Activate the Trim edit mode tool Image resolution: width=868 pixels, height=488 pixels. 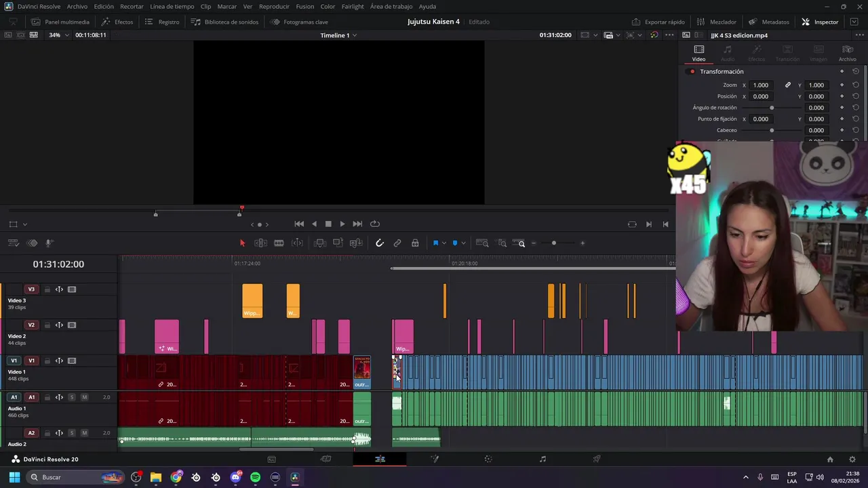coord(260,243)
